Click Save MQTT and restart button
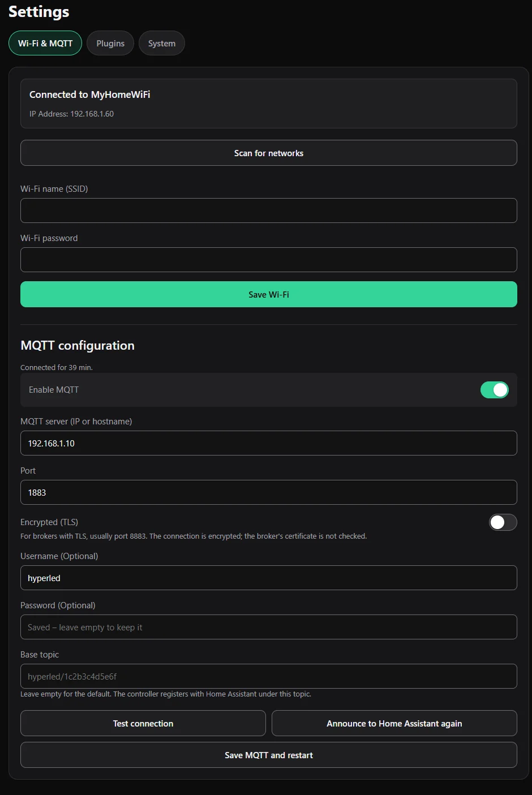 269,755
